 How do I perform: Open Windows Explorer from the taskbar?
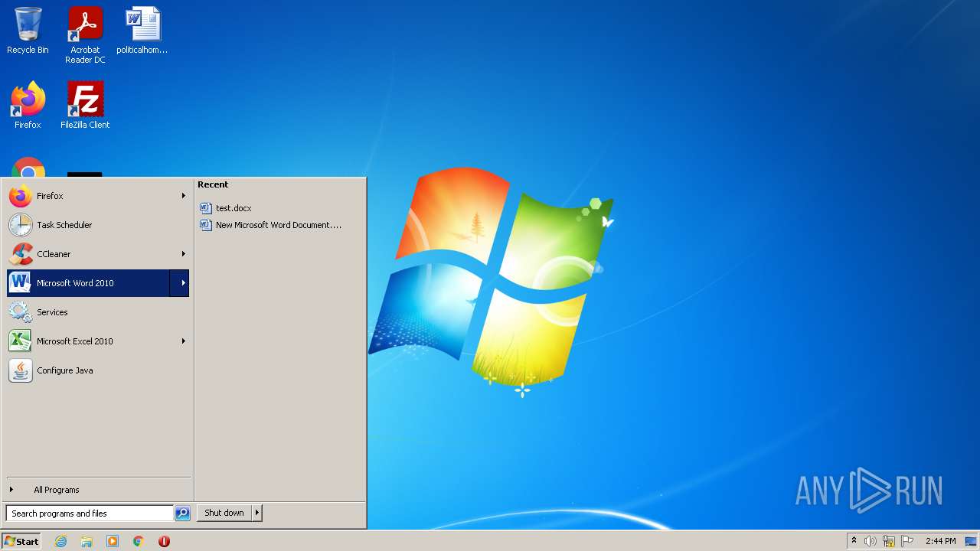point(87,541)
